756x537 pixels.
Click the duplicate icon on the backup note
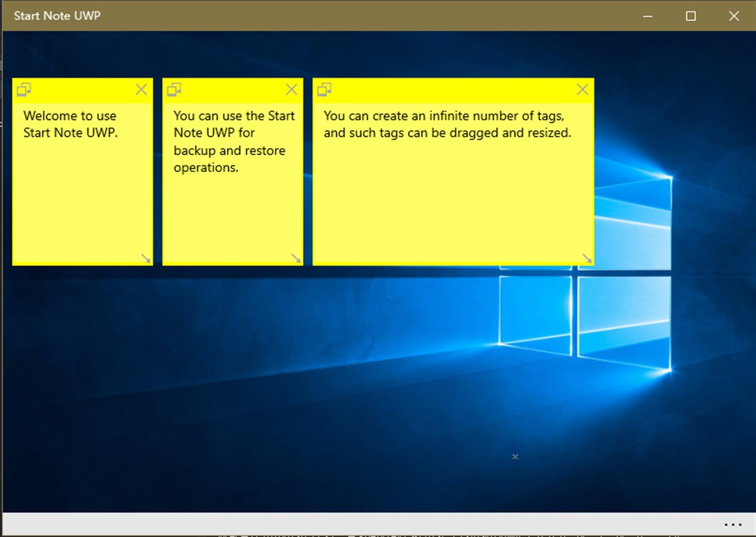[x=175, y=89]
